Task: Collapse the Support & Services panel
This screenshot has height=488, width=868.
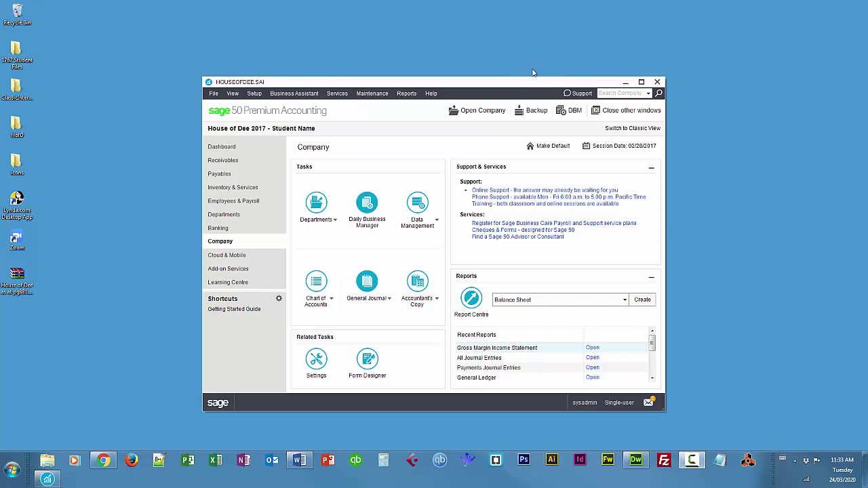Action: coord(651,167)
